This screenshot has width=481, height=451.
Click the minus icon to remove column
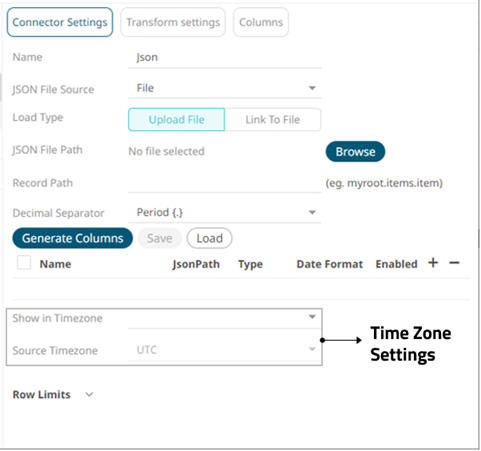tap(454, 263)
